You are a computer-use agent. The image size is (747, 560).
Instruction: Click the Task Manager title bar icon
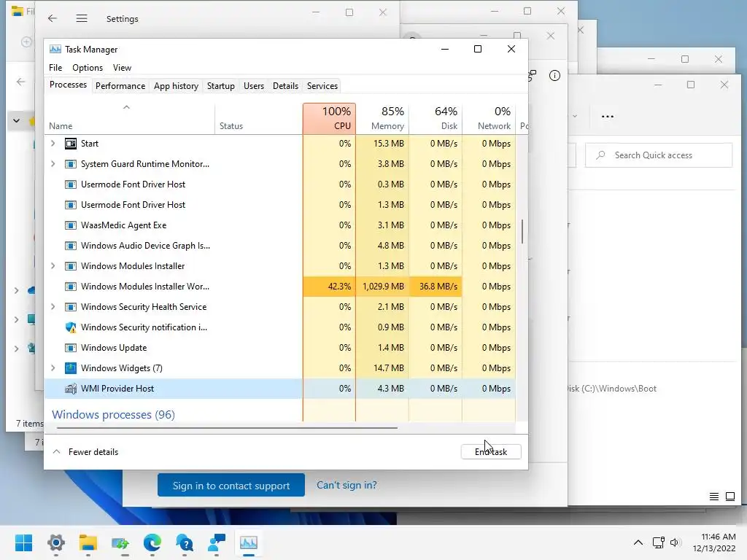[55, 49]
